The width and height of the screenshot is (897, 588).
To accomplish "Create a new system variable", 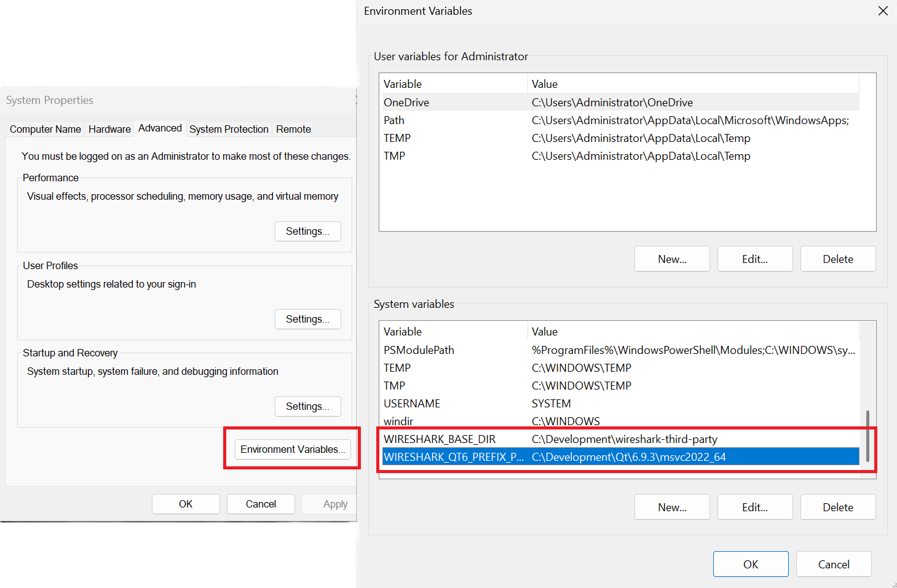I will pos(671,507).
